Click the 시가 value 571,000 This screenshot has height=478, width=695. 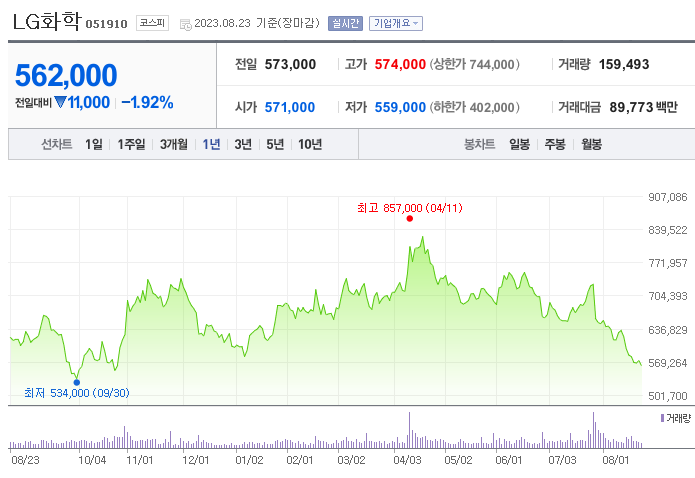pos(290,107)
